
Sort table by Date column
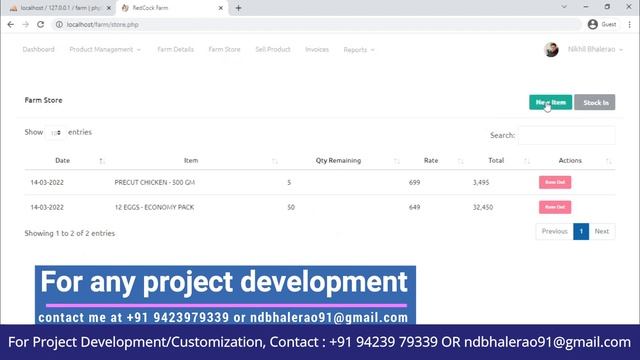tap(62, 160)
